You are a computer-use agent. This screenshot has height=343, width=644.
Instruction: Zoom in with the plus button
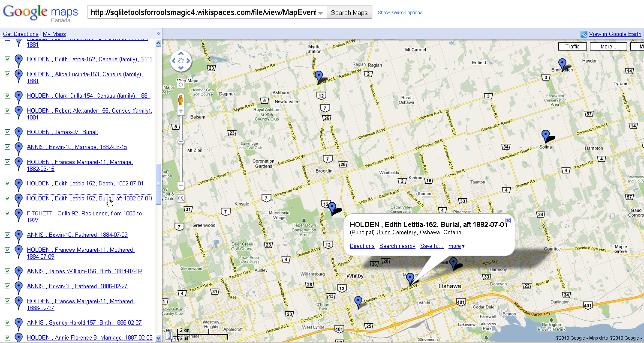[x=181, y=111]
